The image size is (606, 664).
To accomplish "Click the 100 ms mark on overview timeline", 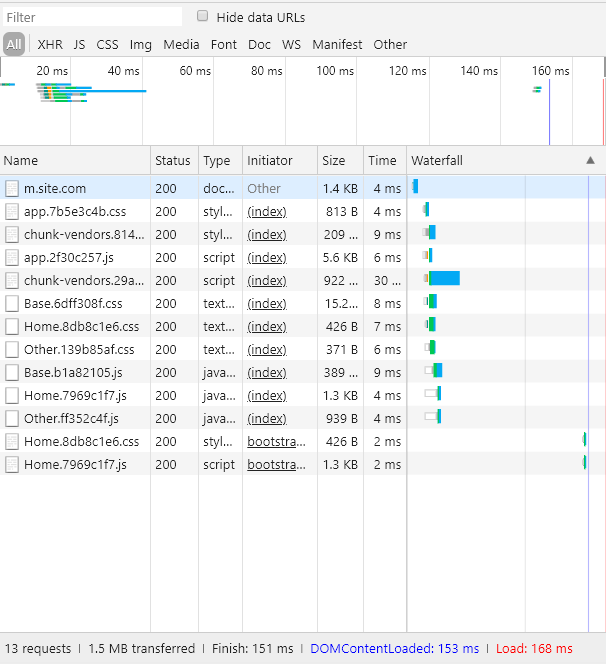I will (x=335, y=71).
